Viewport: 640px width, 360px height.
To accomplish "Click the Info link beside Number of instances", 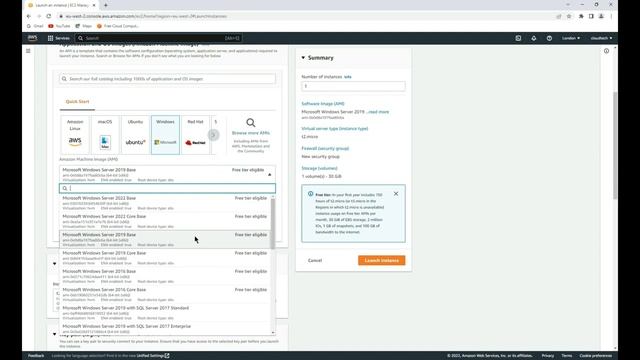I will point(347,77).
